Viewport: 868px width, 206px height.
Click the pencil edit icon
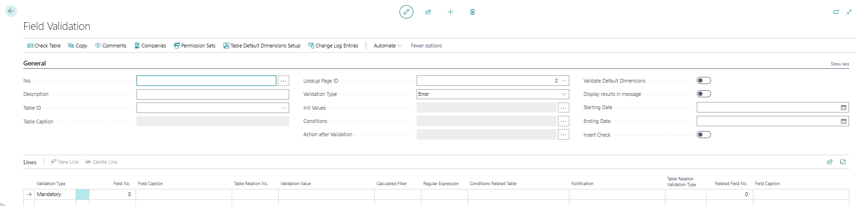pos(406,12)
